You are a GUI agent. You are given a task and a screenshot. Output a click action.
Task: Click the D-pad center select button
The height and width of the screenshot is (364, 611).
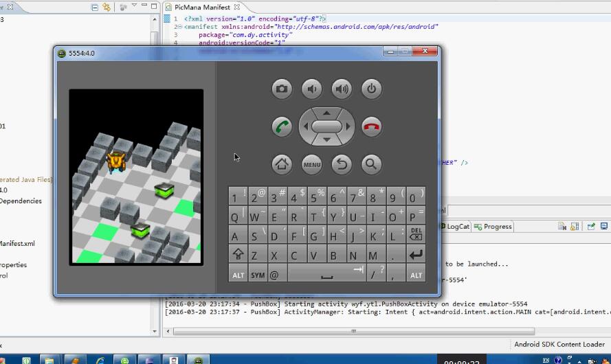click(326, 126)
